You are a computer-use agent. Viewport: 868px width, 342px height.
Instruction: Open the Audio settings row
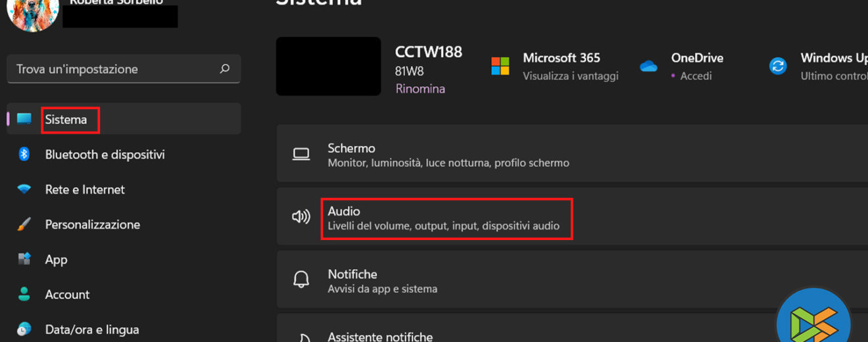pyautogui.click(x=446, y=218)
